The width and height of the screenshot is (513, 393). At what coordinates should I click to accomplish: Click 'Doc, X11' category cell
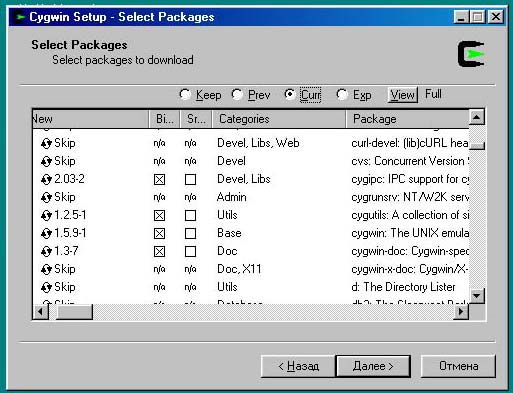click(239, 269)
